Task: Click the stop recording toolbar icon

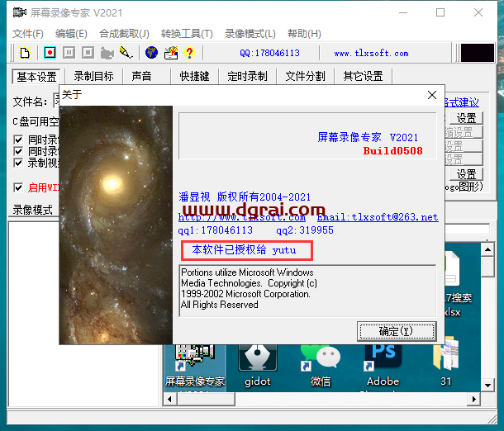Action: point(88,53)
